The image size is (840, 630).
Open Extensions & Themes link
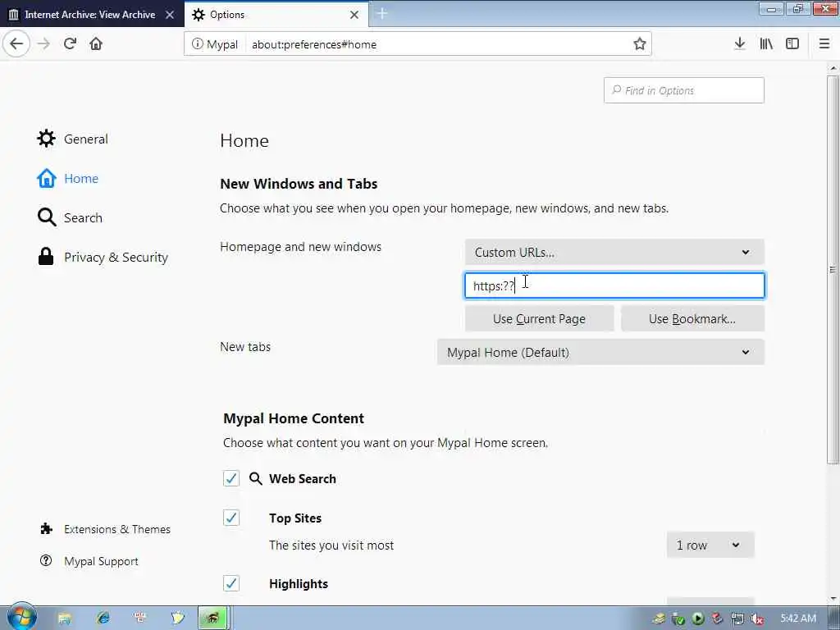coord(106,529)
